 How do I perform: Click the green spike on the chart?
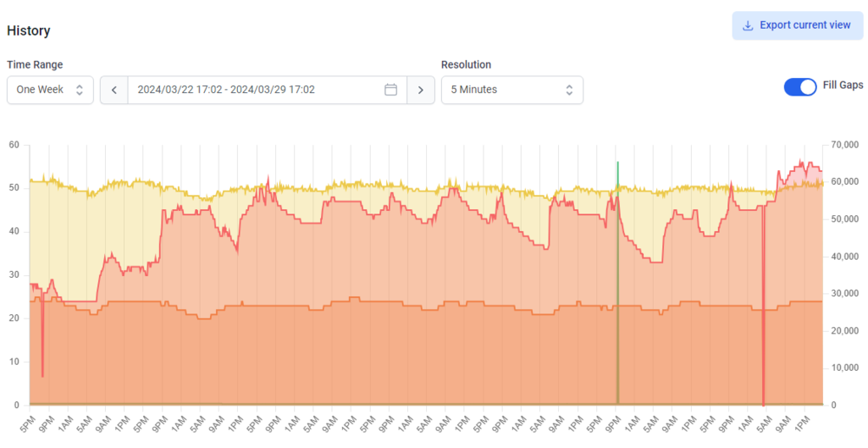click(618, 277)
